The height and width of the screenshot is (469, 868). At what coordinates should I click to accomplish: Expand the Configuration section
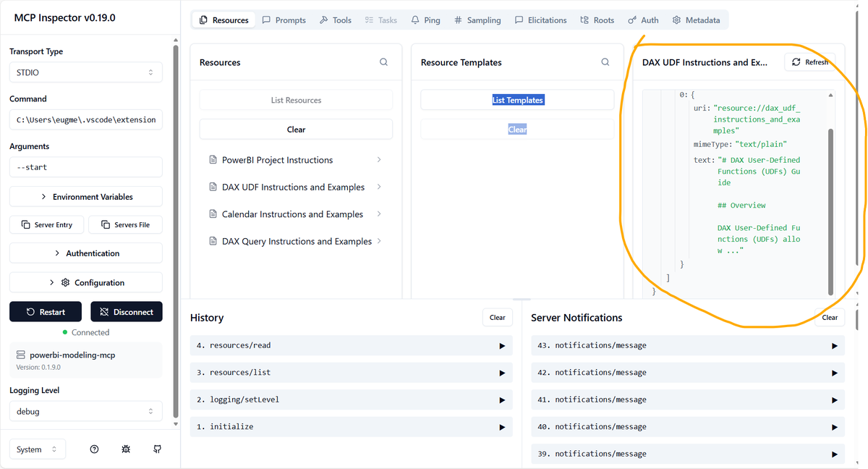tap(86, 283)
